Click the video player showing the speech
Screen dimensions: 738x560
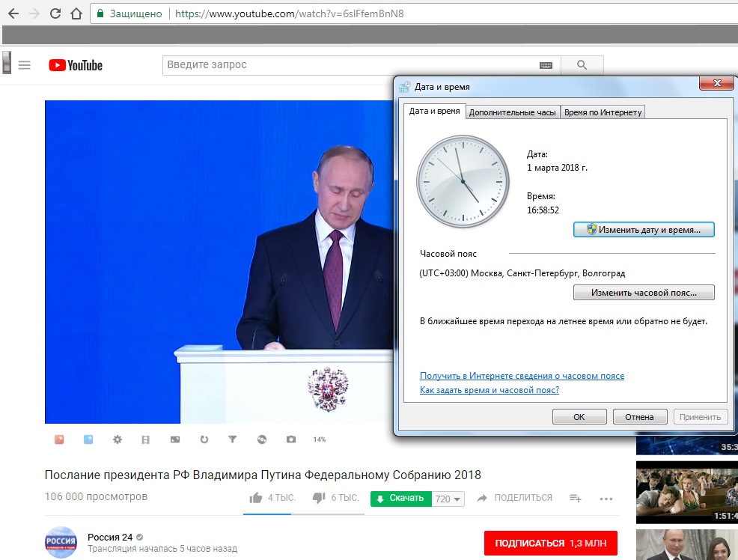(219, 261)
